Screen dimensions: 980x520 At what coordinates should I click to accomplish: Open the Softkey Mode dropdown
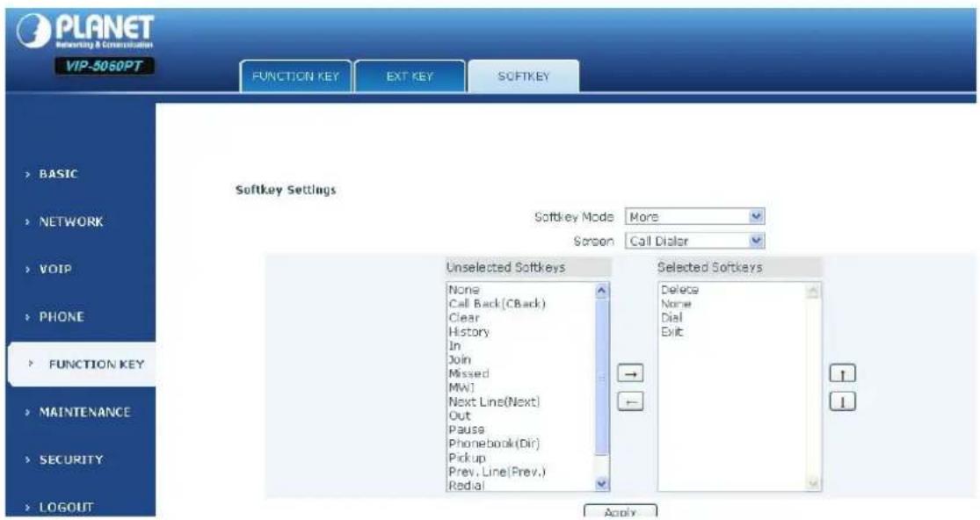point(694,217)
